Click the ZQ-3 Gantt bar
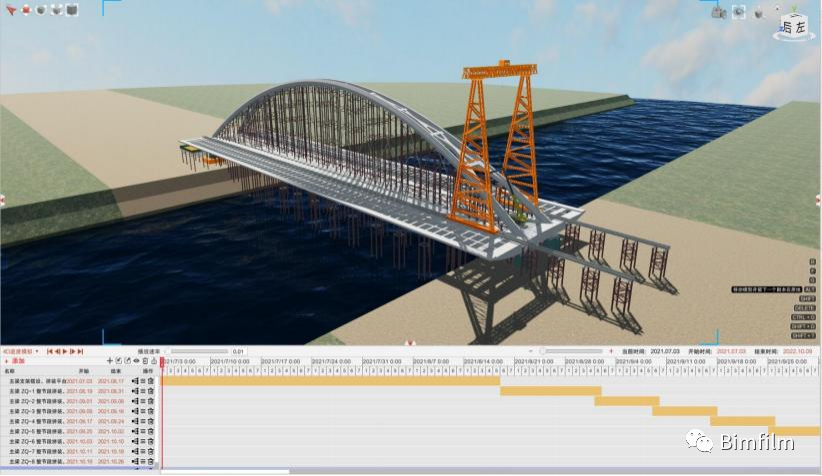 coord(685,411)
